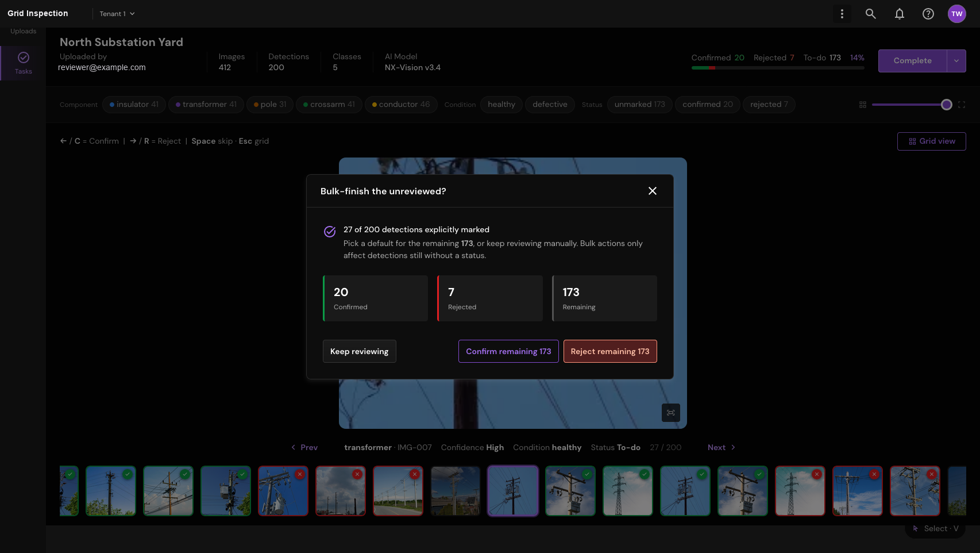The height and width of the screenshot is (553, 980).
Task: Go to Prev detection
Action: coord(304,447)
